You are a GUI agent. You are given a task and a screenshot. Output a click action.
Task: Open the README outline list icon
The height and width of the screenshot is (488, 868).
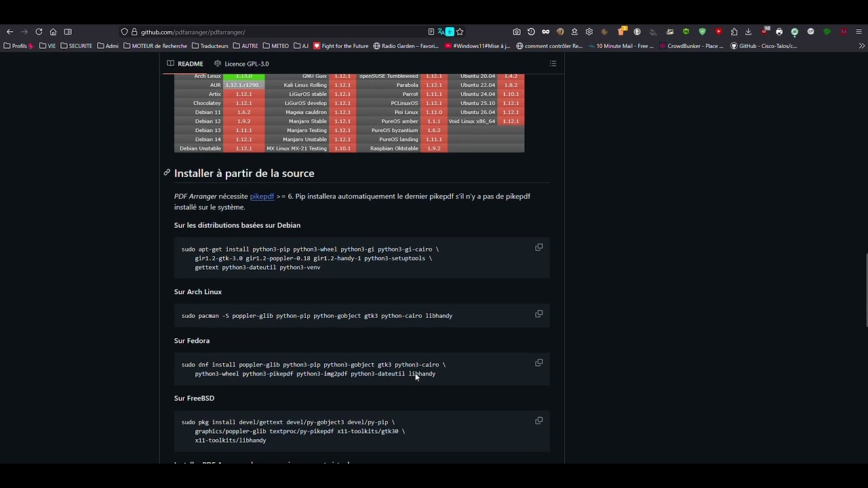point(553,64)
